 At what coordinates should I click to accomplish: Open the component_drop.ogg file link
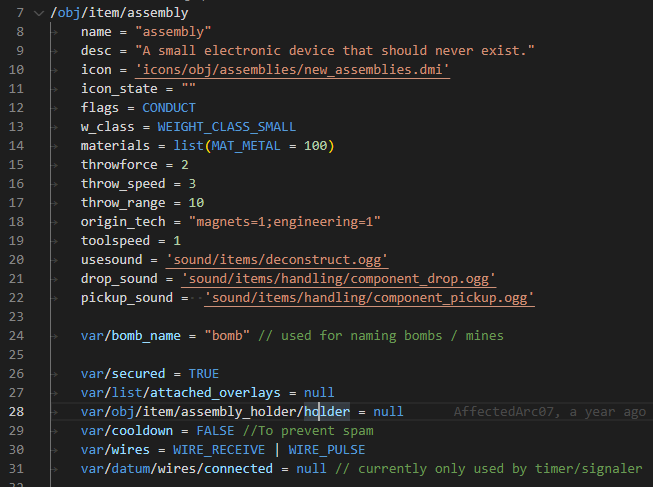(339, 278)
